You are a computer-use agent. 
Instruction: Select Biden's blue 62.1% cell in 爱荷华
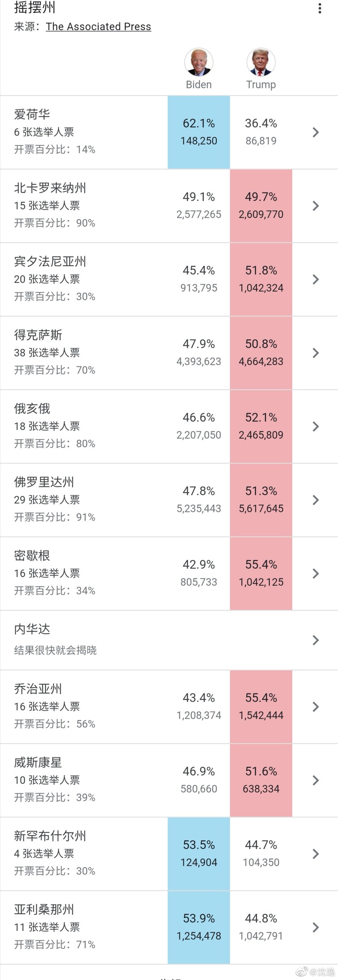[x=199, y=132]
